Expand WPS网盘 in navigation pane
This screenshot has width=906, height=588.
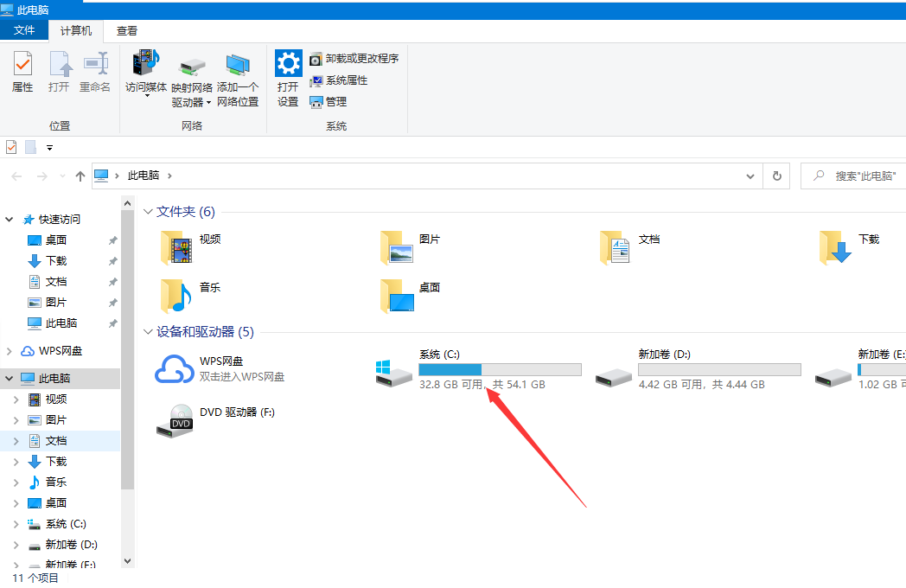tap(10, 351)
